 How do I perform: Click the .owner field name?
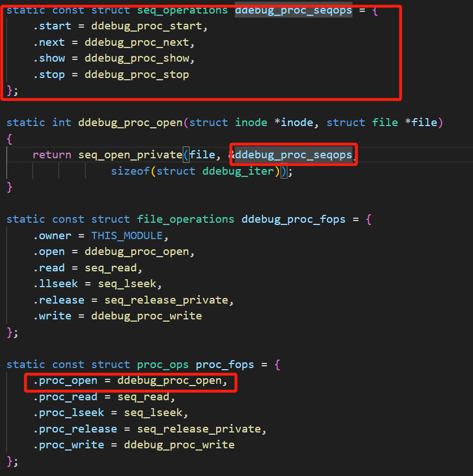pyautogui.click(x=52, y=236)
